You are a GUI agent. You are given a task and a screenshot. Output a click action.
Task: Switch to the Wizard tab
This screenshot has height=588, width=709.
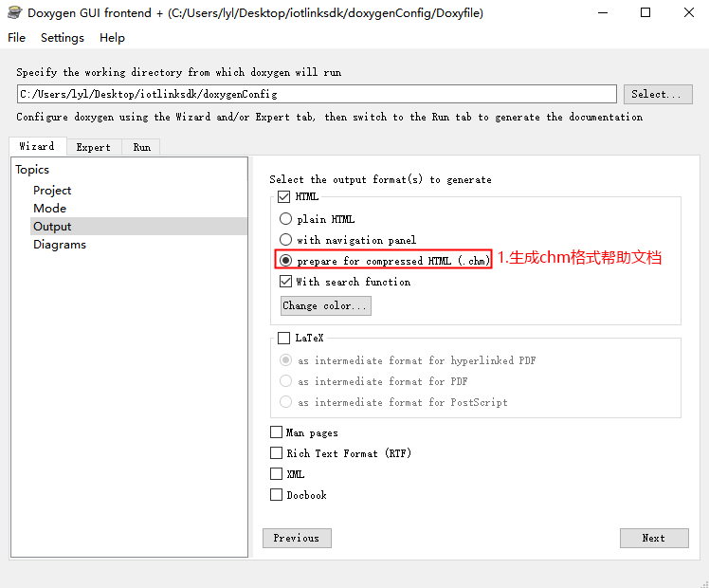click(38, 146)
